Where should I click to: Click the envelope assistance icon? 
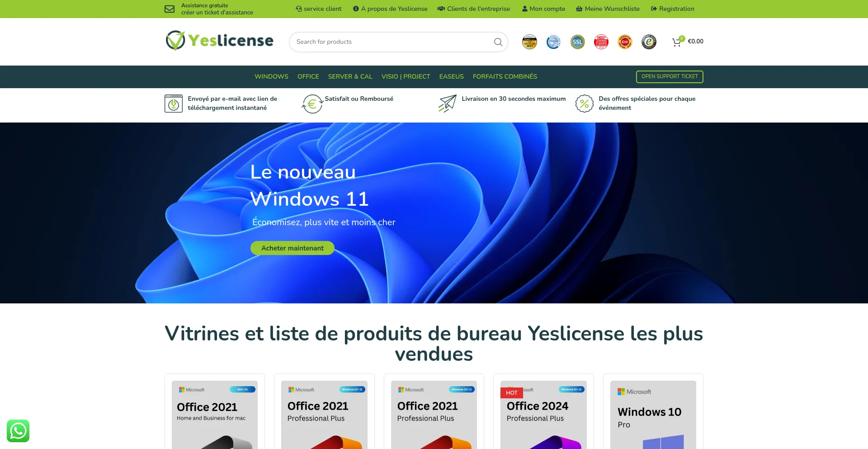(x=170, y=9)
